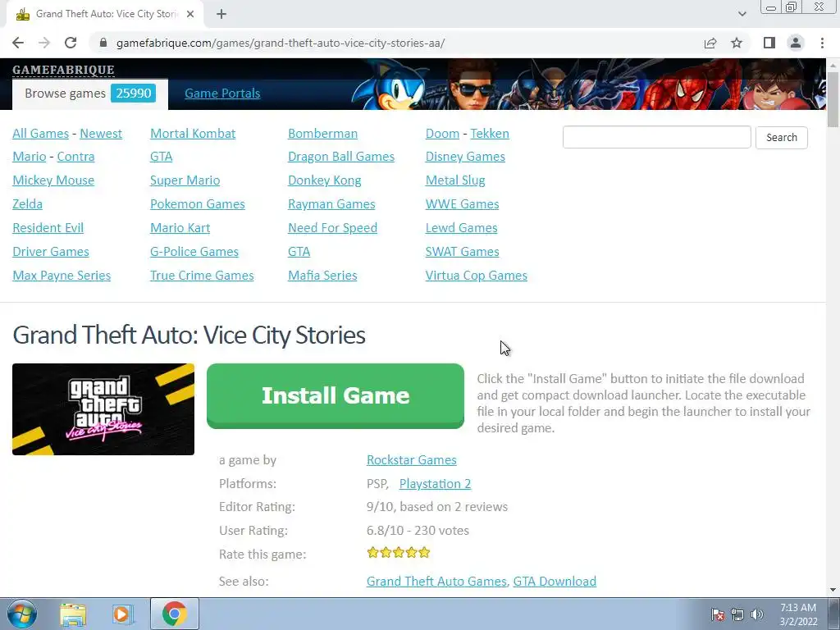Screen dimensions: 840x630
Task: Open the WWE Games link
Action: 463,204
